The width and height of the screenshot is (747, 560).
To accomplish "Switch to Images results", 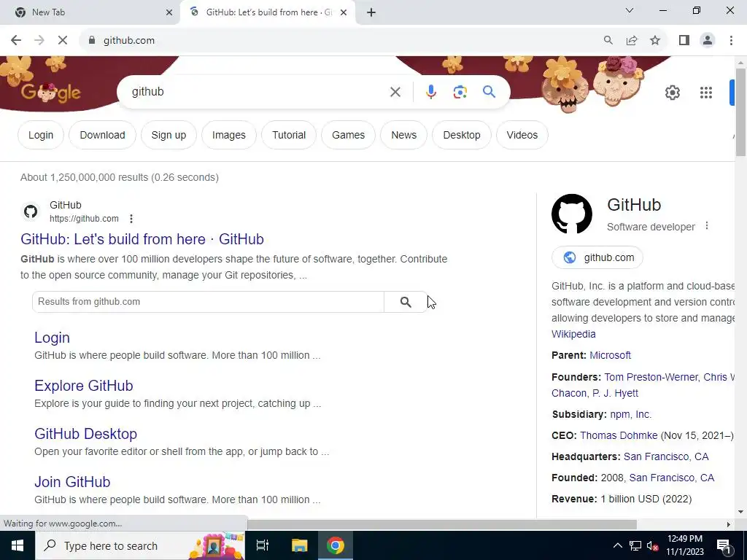I will 228,135.
